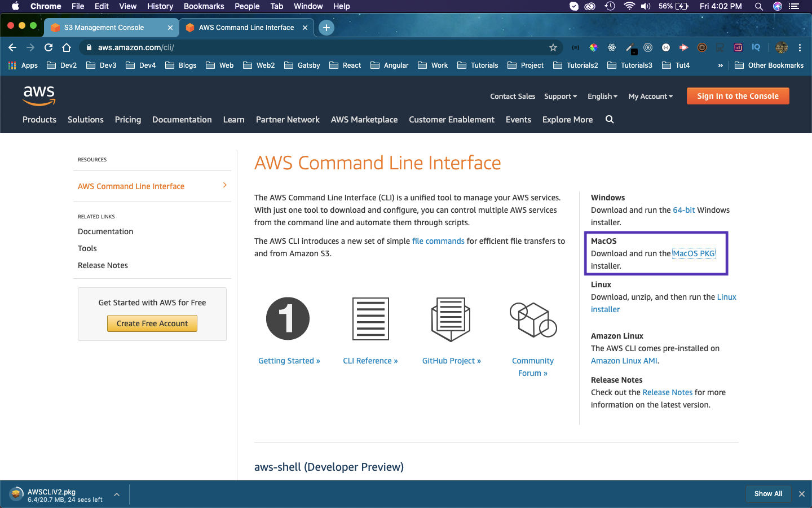This screenshot has width=812, height=508.
Task: Open Chrome's History menu
Action: coord(160,6)
